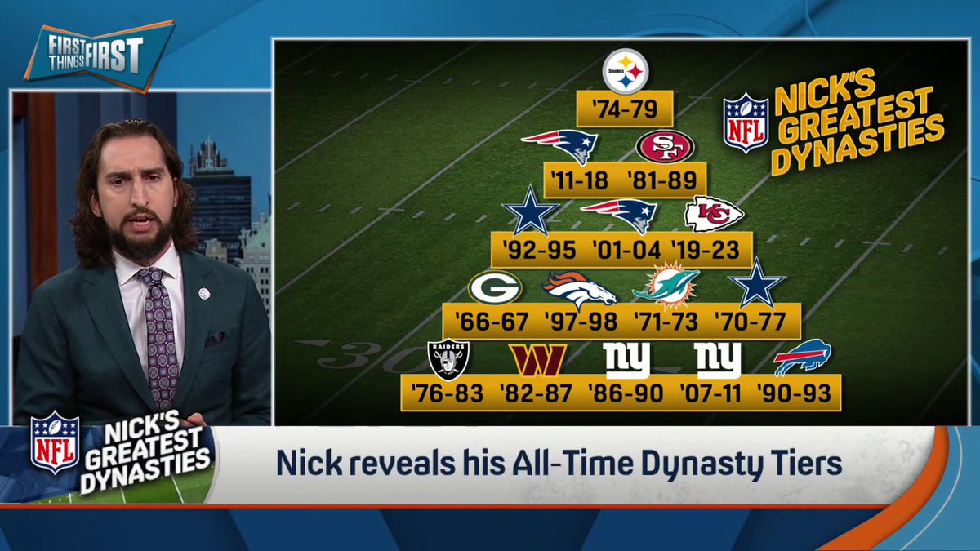Screen dimensions: 980x551
Task: Click the '90-93 year label
Action: (794, 393)
